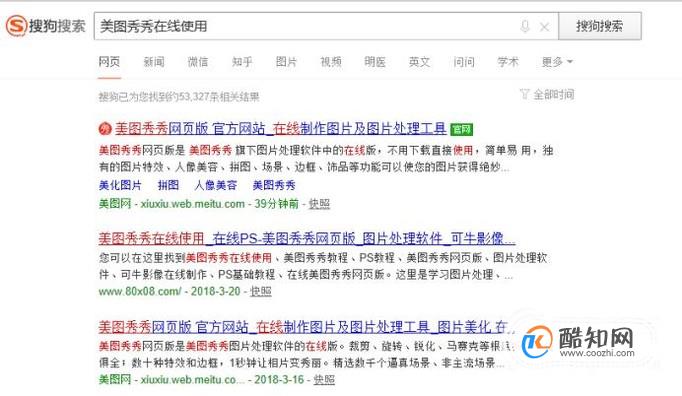The height and width of the screenshot is (396, 682).
Task: Click the green 官网 badge
Action: click(461, 129)
